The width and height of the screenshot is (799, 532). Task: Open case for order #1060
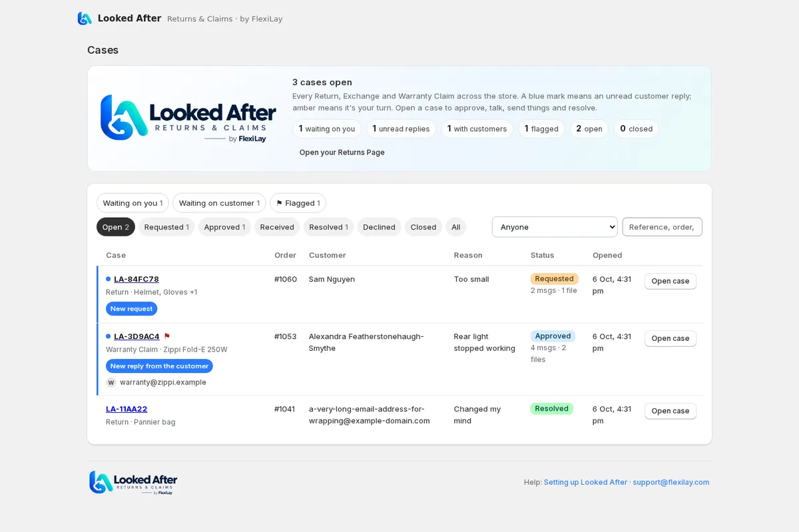670,281
